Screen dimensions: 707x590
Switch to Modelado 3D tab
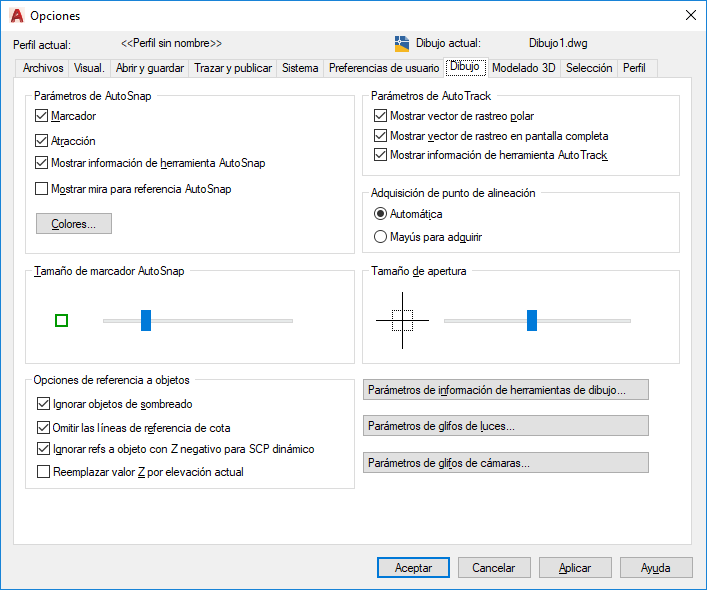pos(523,68)
